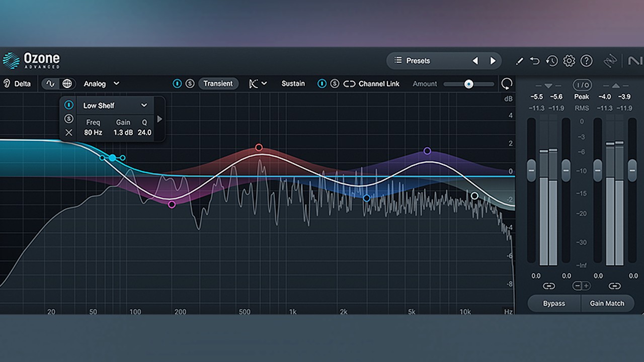Screen dimensions: 644x362
Task: Remove the Low Shelf band with X
Action: 69,133
